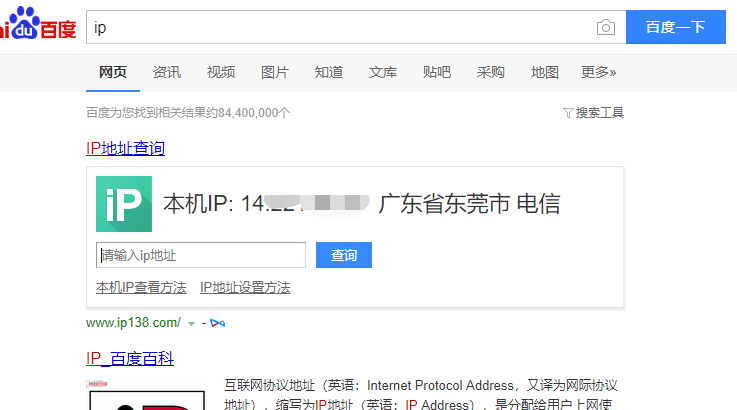Click the 广东省东莞市 电信 location text
Image resolution: width=737 pixels, height=410 pixels.
[x=469, y=204]
